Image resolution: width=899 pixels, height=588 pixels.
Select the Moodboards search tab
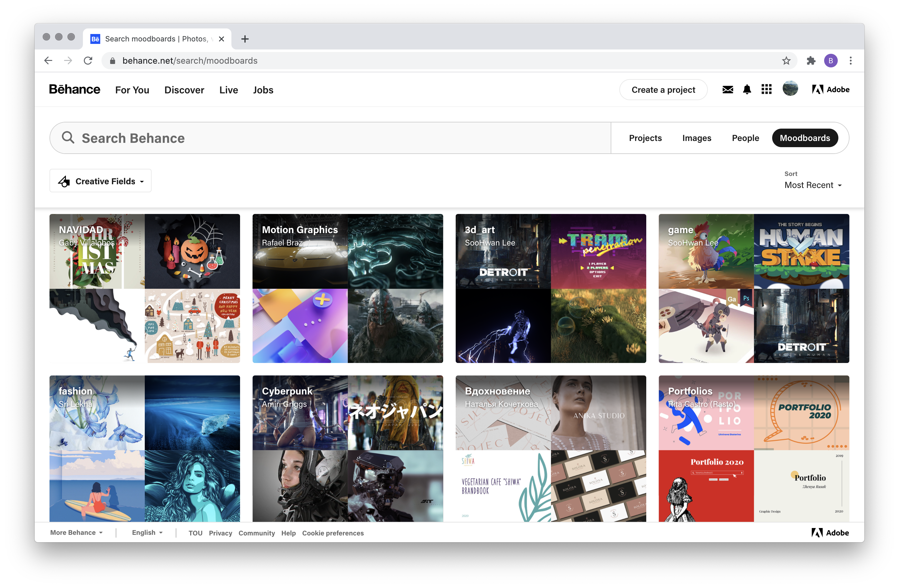805,138
